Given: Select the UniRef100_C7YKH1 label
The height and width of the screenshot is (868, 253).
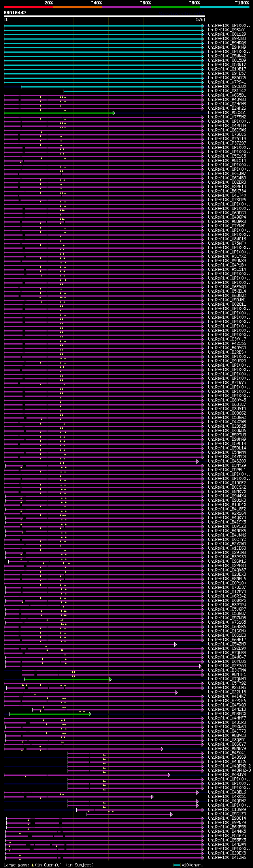Looking at the screenshot, I should coord(227,226).
